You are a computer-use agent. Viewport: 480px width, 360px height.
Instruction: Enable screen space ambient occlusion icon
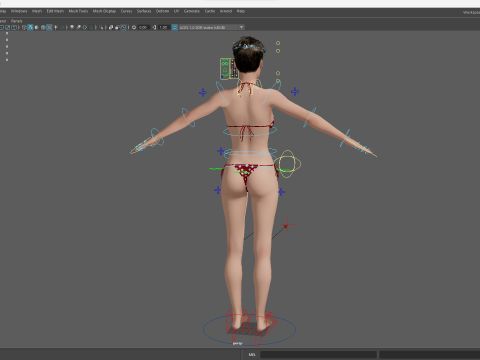[x=72, y=27]
